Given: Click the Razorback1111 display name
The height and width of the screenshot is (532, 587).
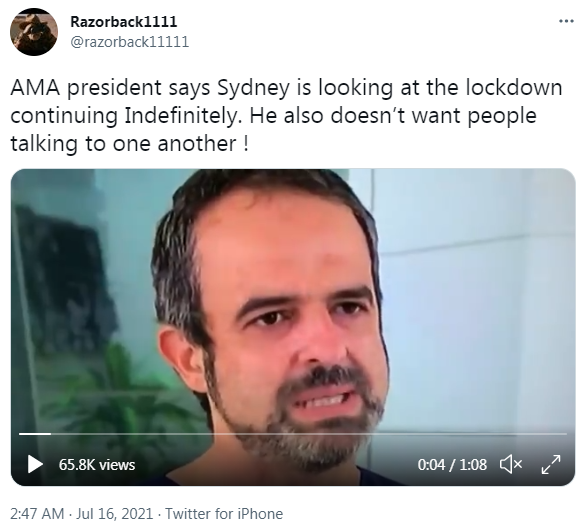Looking at the screenshot, I should [124, 22].
